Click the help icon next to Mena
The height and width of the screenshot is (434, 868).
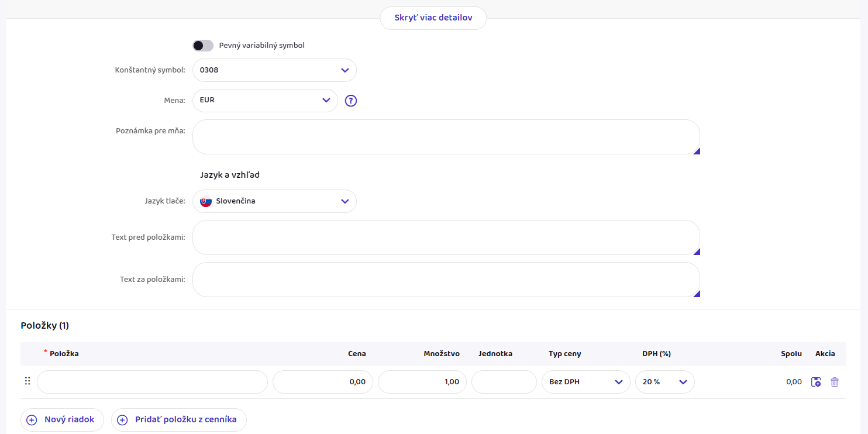coord(351,101)
